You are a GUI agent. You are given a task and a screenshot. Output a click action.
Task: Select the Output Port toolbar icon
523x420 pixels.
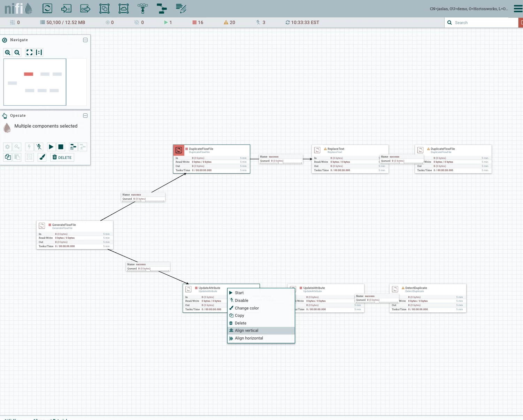point(85,8)
